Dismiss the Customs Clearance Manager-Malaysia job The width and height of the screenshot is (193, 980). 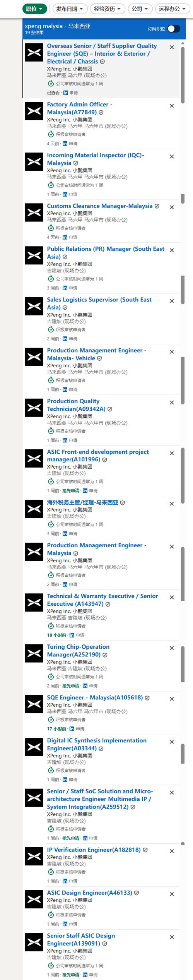click(172, 207)
